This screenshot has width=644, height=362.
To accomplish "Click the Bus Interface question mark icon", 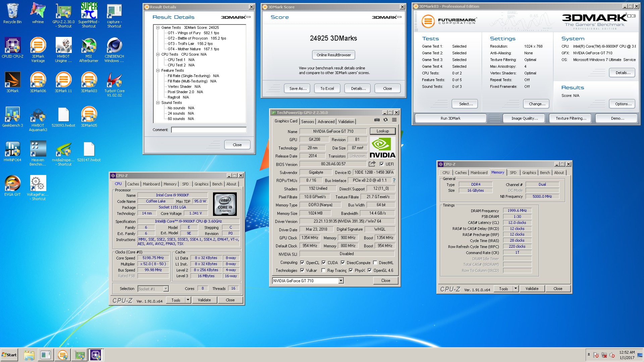I will (x=394, y=180).
